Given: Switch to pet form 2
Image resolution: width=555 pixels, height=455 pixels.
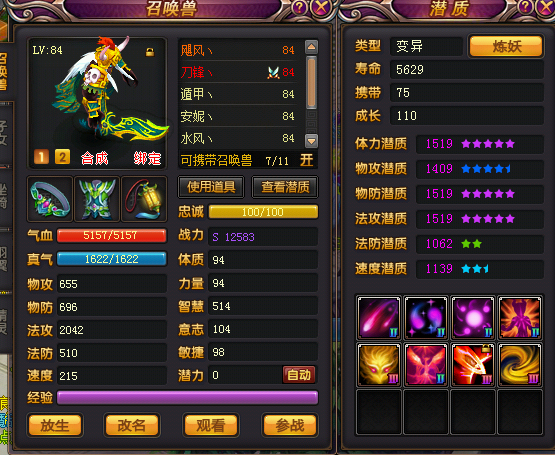Looking at the screenshot, I should point(62,157).
